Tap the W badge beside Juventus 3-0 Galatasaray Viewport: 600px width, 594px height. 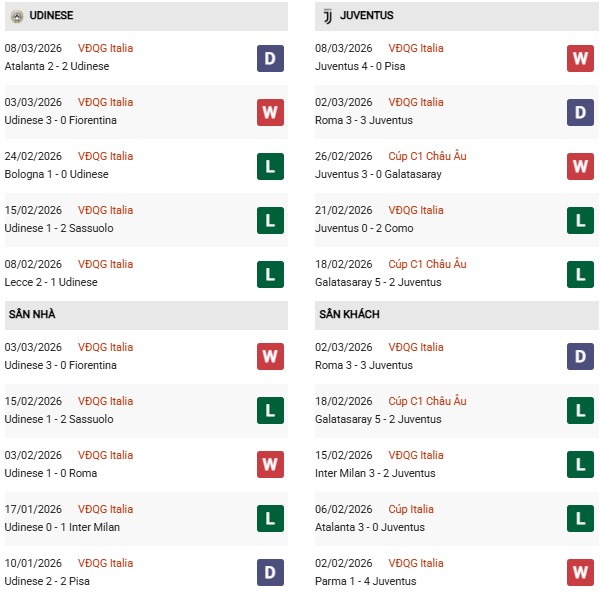(x=580, y=166)
